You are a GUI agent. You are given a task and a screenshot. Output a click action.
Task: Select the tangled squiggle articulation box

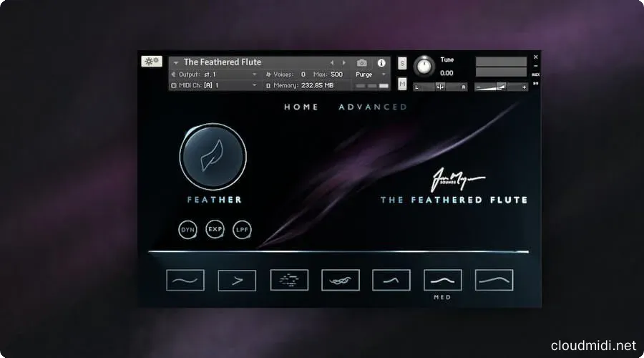click(341, 280)
